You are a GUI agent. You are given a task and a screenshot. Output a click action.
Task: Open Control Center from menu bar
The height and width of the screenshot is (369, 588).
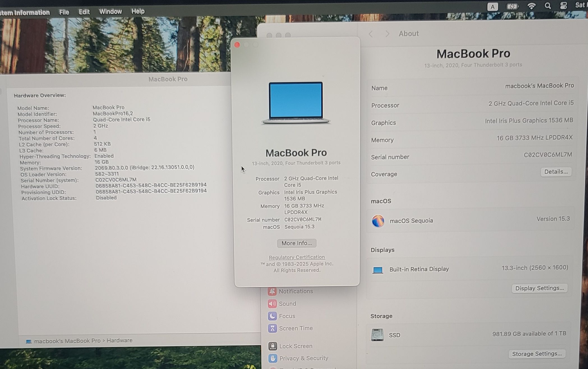tap(563, 6)
